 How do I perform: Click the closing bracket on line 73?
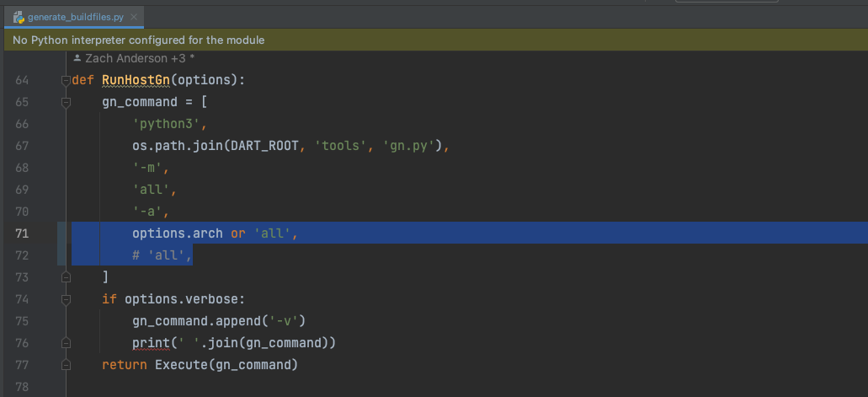click(105, 276)
